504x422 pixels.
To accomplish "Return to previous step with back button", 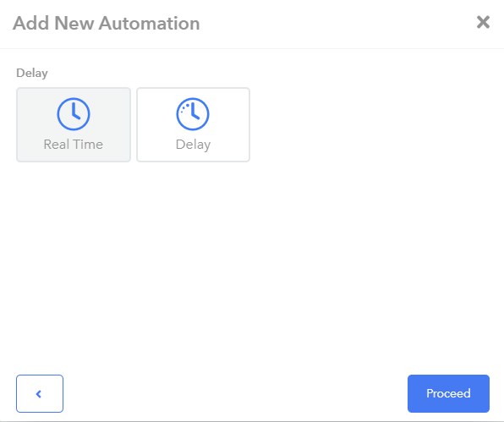I will tap(40, 393).
